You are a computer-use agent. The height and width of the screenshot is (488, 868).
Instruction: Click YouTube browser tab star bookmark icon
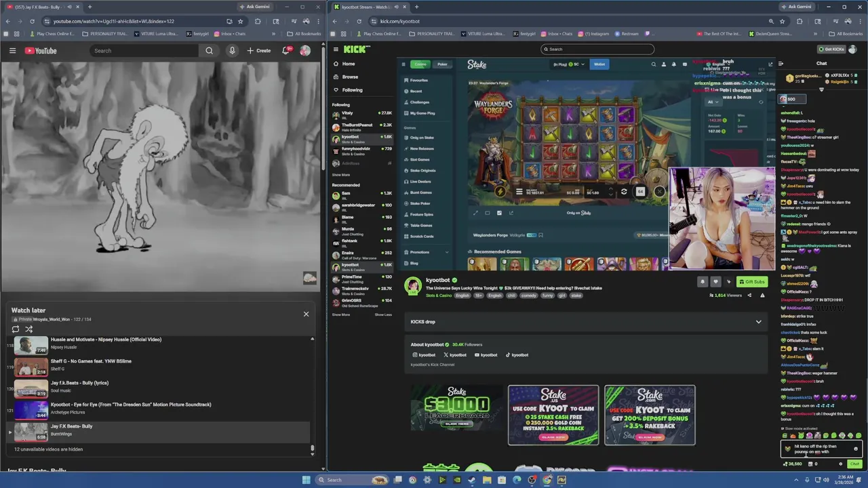[240, 21]
